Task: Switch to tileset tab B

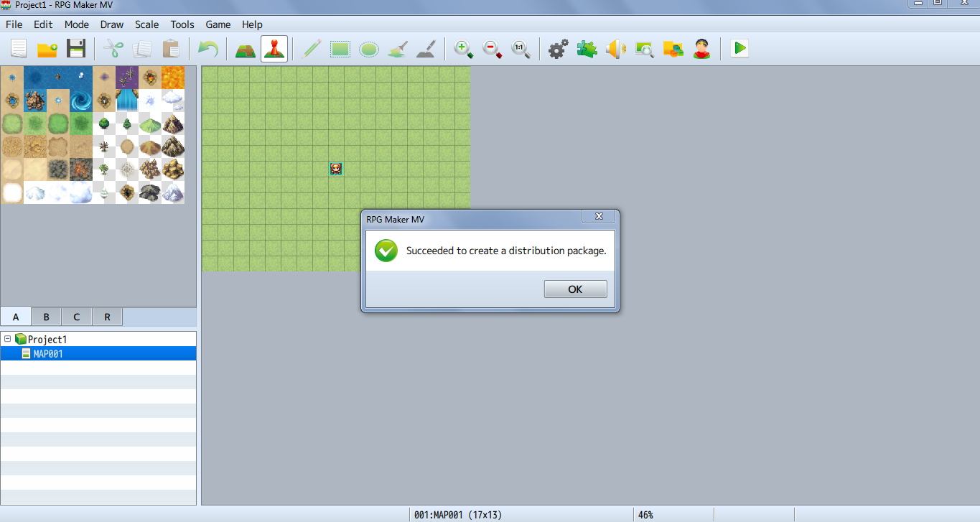Action: pyautogui.click(x=46, y=317)
